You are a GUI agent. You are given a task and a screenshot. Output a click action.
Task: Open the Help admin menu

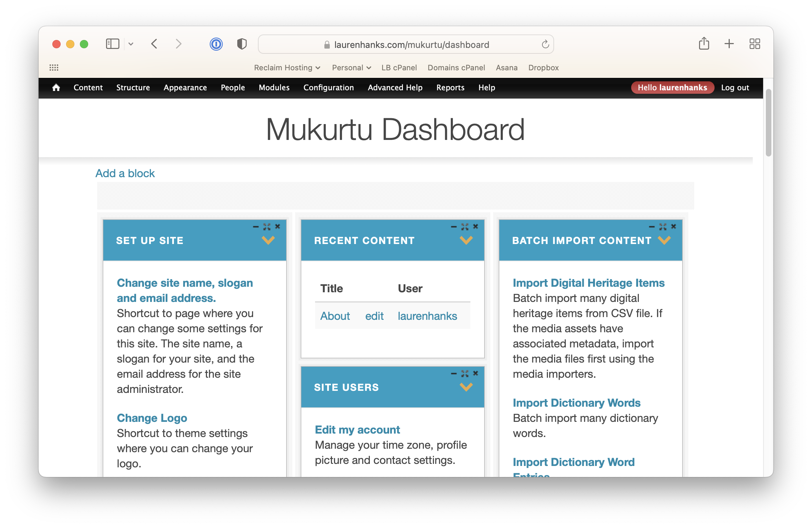pyautogui.click(x=487, y=88)
